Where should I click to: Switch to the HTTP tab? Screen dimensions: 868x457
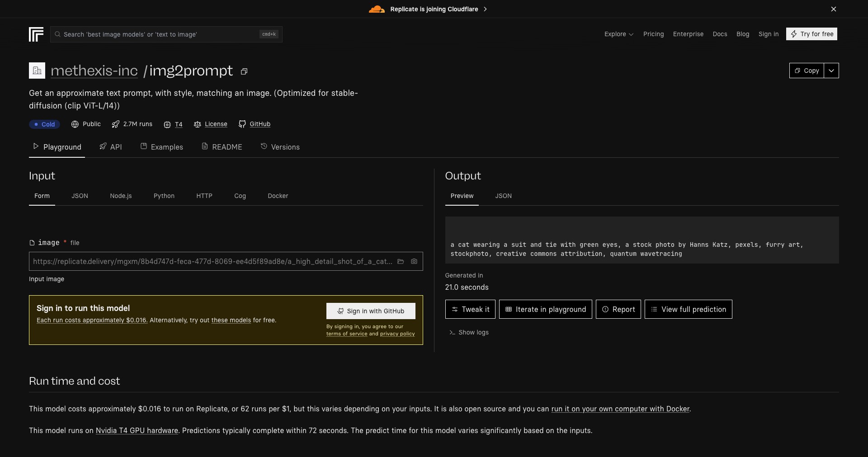[x=204, y=196]
